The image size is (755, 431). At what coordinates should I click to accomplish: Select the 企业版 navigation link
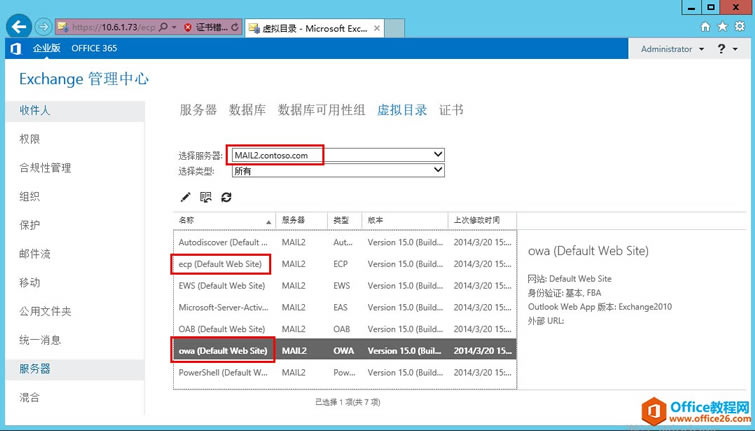click(x=47, y=48)
